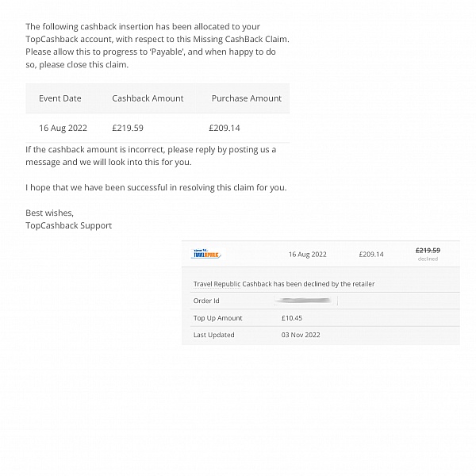Image resolution: width=476 pixels, height=476 pixels.
Task: Click the 03 Nov 2022 date value
Action: (301, 335)
